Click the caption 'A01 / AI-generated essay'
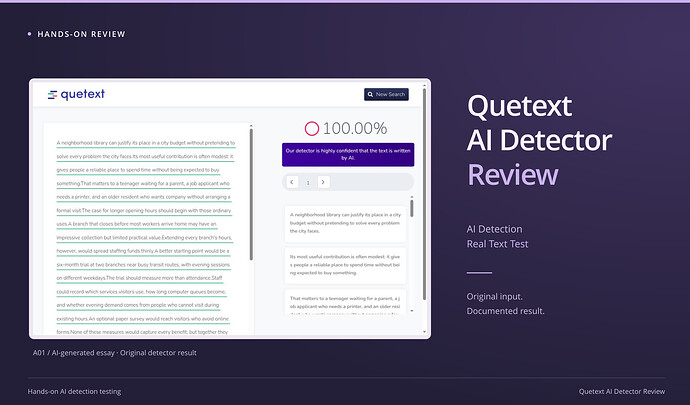690x405 pixels. [115, 353]
